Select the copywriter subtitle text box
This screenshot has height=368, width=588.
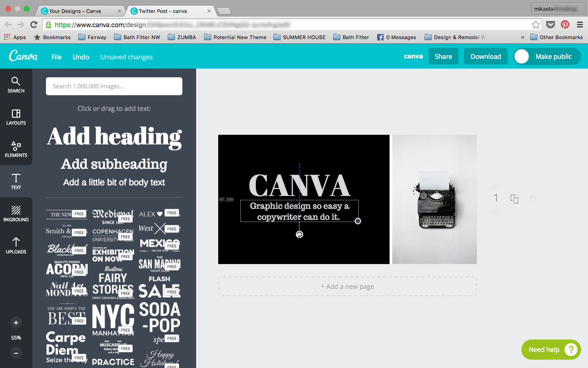tap(300, 211)
